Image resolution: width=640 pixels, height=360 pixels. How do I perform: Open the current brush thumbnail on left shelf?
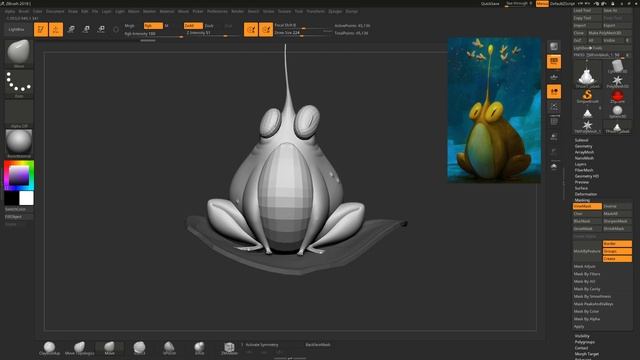pos(19,53)
